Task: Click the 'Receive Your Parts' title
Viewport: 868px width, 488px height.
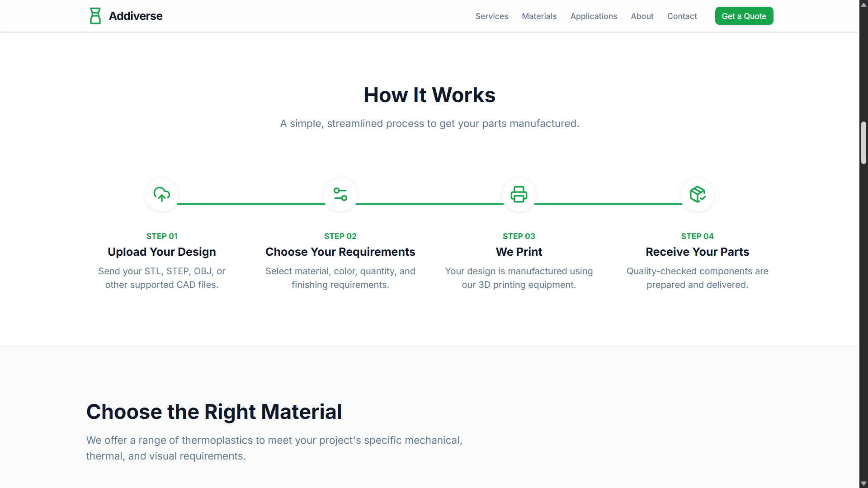Action: (698, 252)
